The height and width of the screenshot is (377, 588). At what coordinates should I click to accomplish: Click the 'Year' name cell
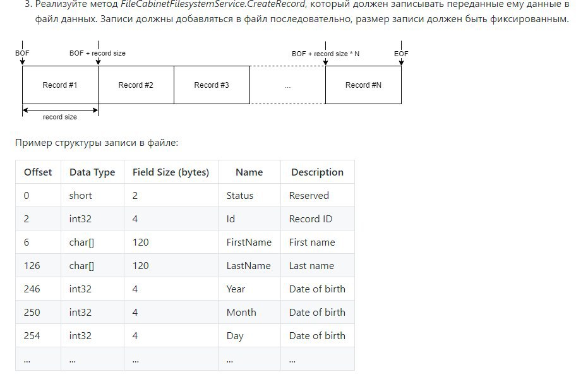[x=249, y=289]
